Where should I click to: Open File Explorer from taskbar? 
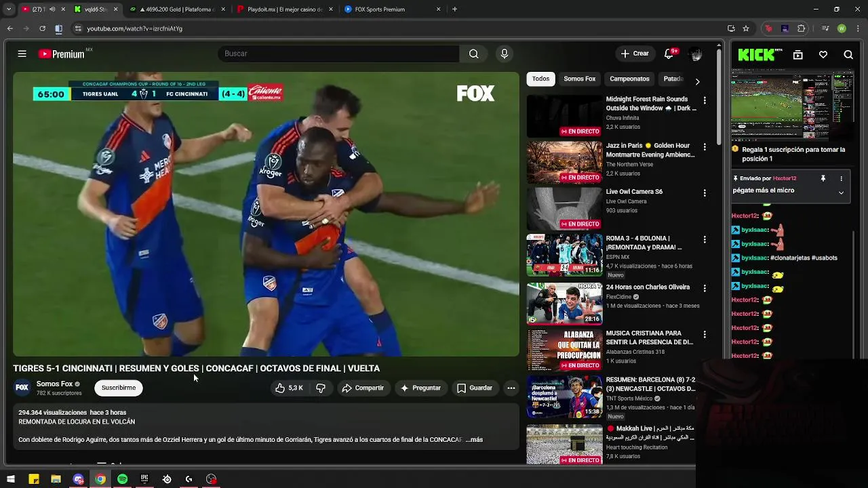pos(56,479)
